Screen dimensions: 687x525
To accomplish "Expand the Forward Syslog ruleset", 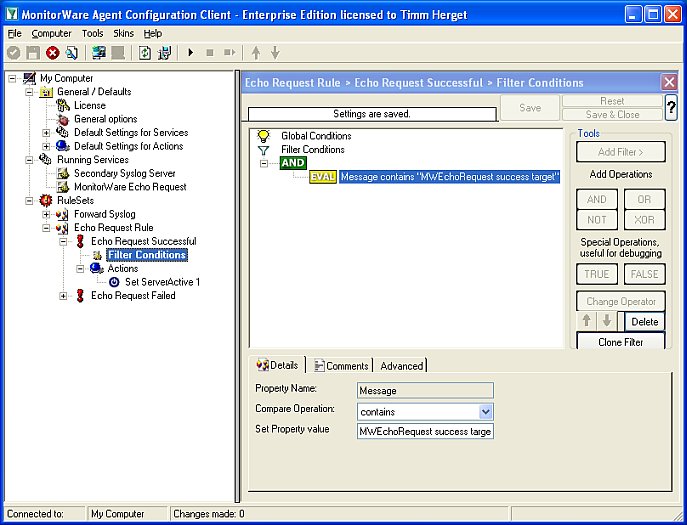I will tap(46, 214).
